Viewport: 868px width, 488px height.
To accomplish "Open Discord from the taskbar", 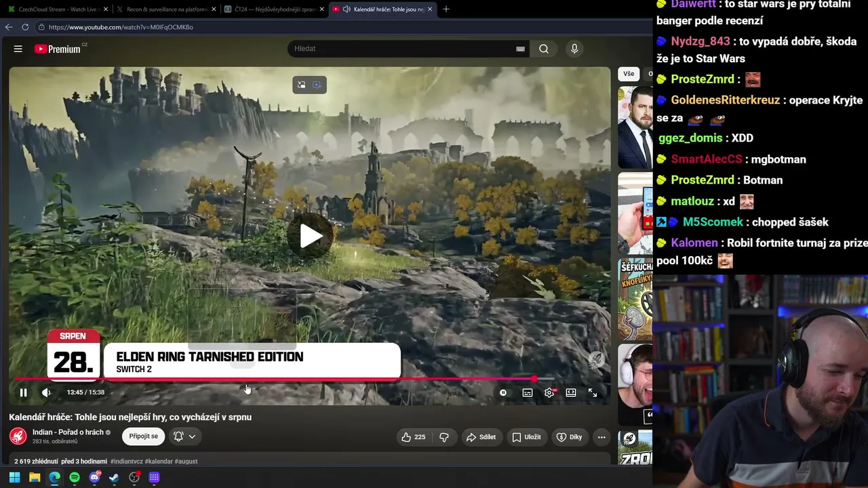I will coord(95,478).
